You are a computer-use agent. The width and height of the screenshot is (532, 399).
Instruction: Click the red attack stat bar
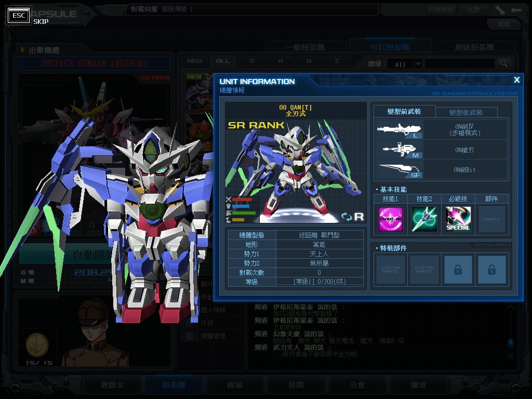tap(242, 199)
